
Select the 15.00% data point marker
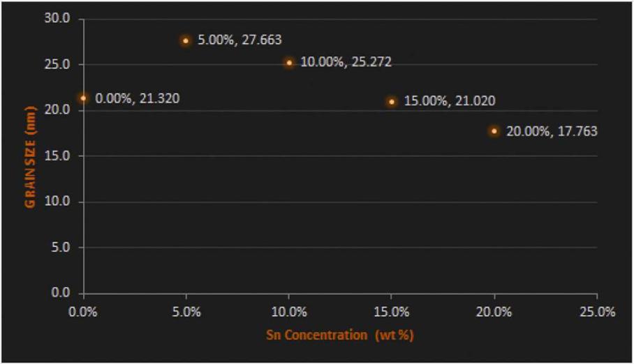coord(392,102)
